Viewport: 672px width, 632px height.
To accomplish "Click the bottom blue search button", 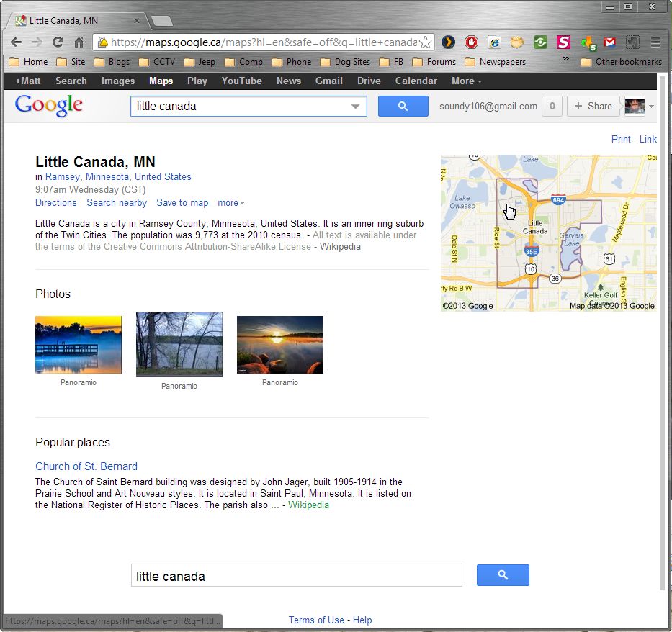I will coord(503,574).
